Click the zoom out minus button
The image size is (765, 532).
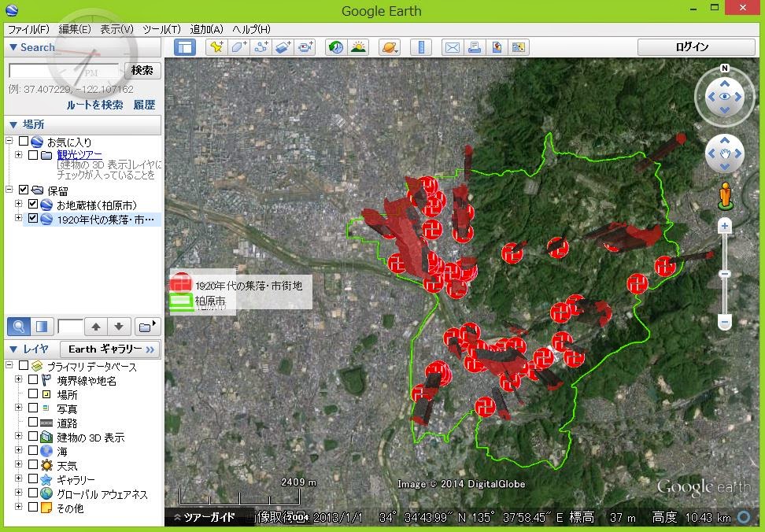[x=725, y=322]
